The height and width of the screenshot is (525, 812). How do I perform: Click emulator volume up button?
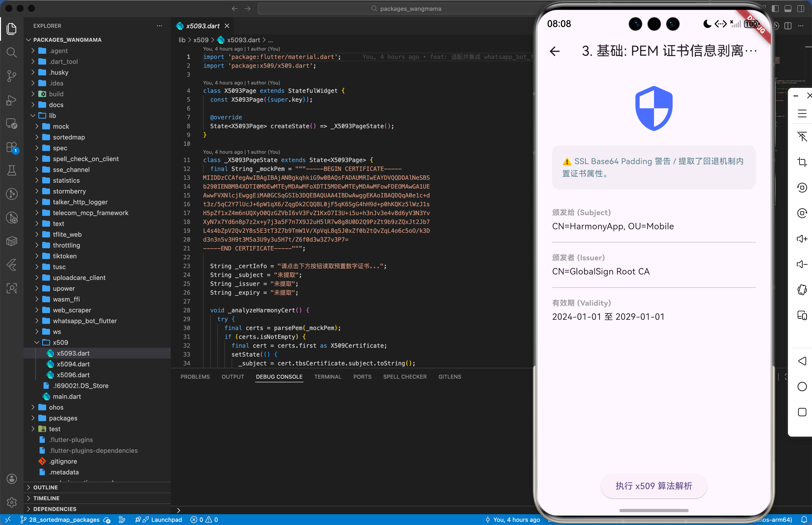(802, 239)
